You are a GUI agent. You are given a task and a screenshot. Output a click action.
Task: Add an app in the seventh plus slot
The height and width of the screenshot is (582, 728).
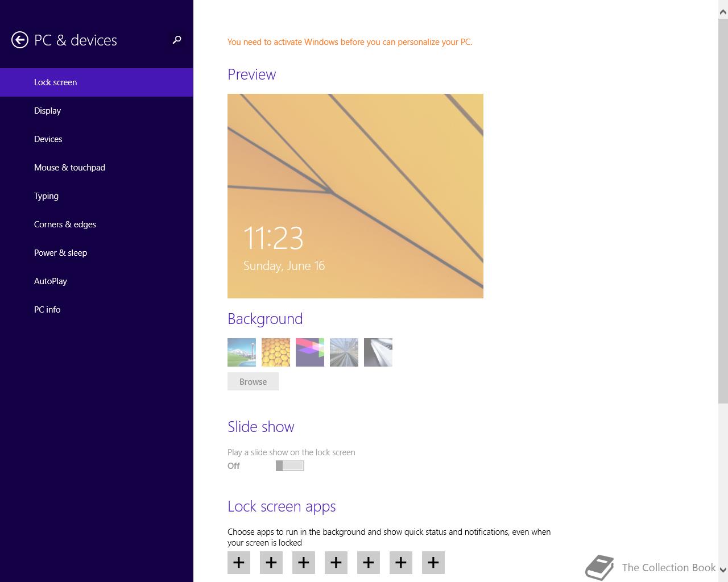[433, 563]
